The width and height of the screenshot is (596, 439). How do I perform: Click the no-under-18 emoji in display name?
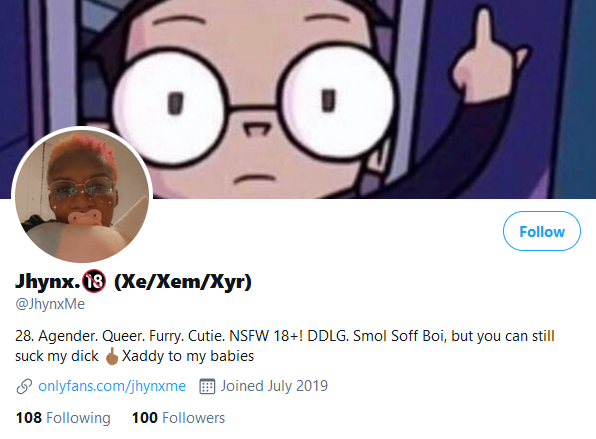94,281
